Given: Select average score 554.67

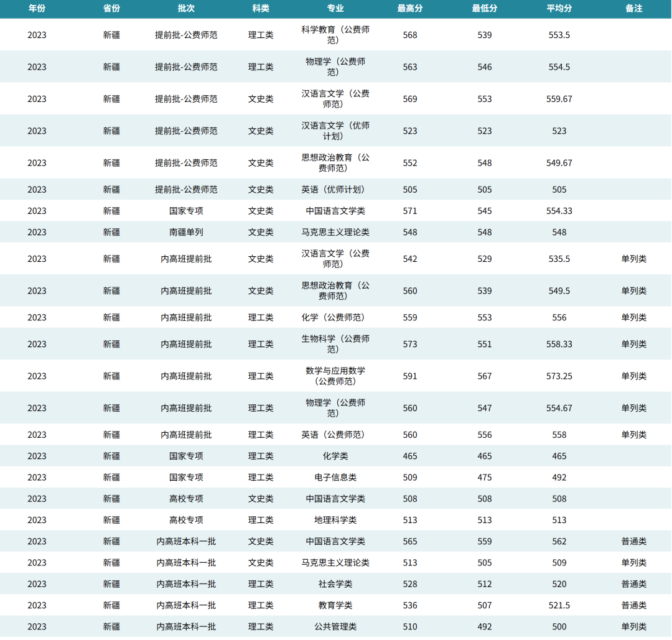Looking at the screenshot, I should click(559, 408).
